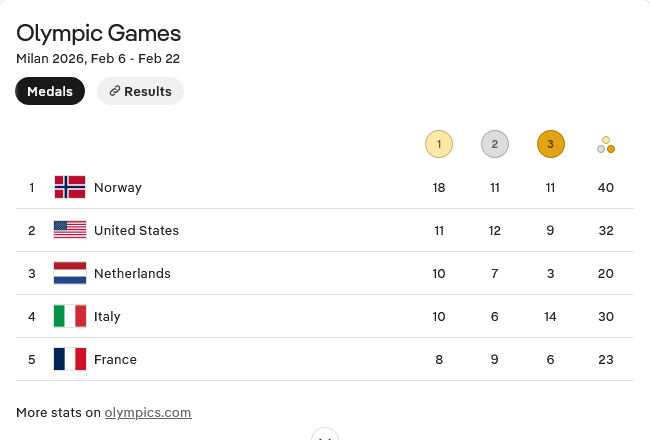
Task: Click Norway's total of 40 medals
Action: [x=606, y=187]
